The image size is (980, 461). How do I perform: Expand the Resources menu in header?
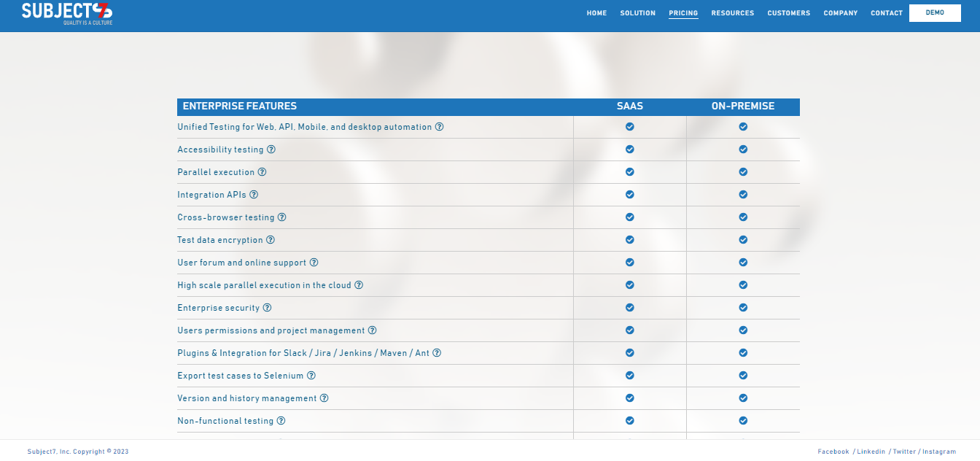click(x=732, y=13)
